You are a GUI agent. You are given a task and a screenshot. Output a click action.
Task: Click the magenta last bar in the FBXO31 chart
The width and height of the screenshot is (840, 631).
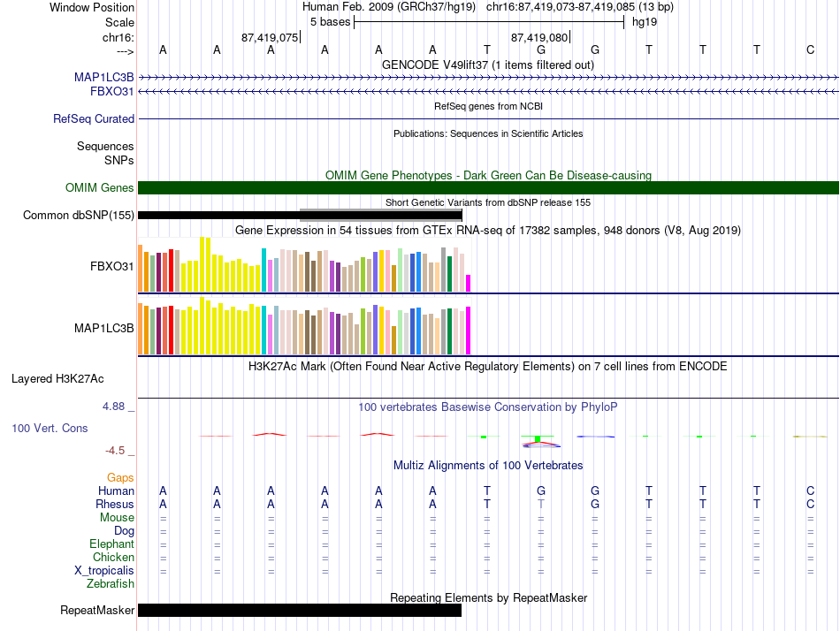click(x=469, y=284)
